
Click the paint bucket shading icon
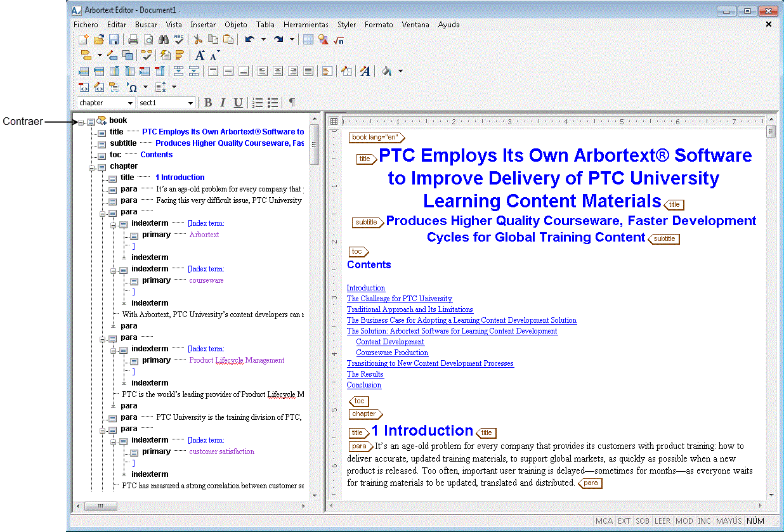[386, 71]
